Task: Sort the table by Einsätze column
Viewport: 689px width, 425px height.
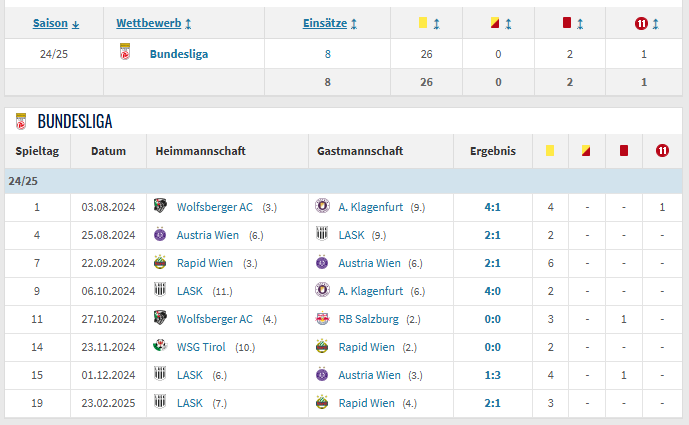Action: point(330,23)
